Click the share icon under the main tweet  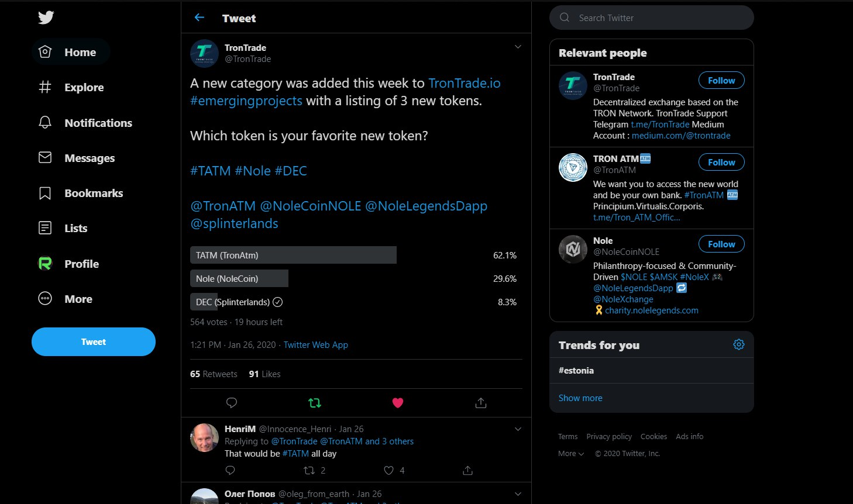point(481,403)
